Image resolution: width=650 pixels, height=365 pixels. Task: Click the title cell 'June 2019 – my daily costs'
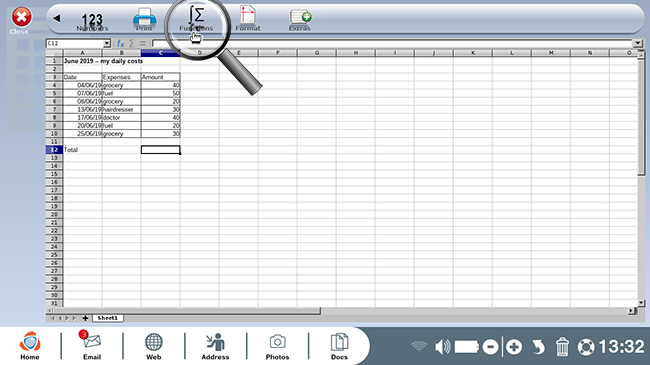point(103,61)
